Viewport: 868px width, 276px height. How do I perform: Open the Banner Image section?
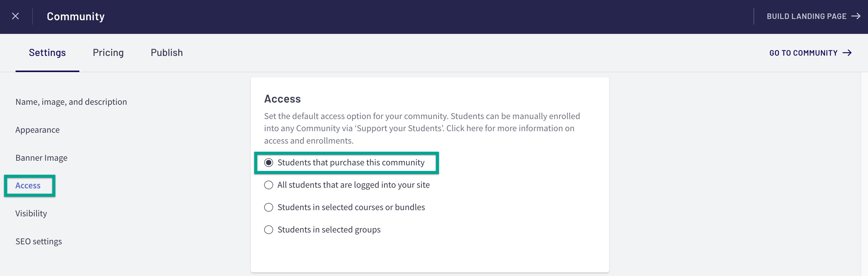click(x=41, y=158)
